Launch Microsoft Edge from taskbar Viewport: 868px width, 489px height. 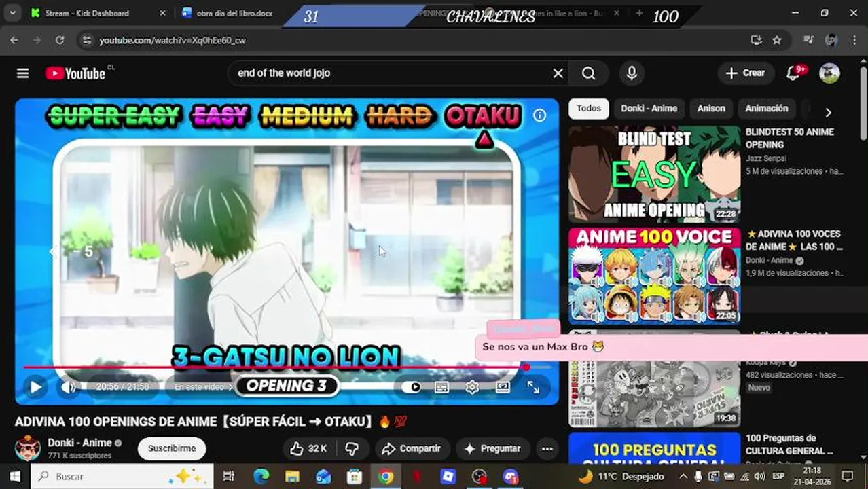click(x=261, y=477)
